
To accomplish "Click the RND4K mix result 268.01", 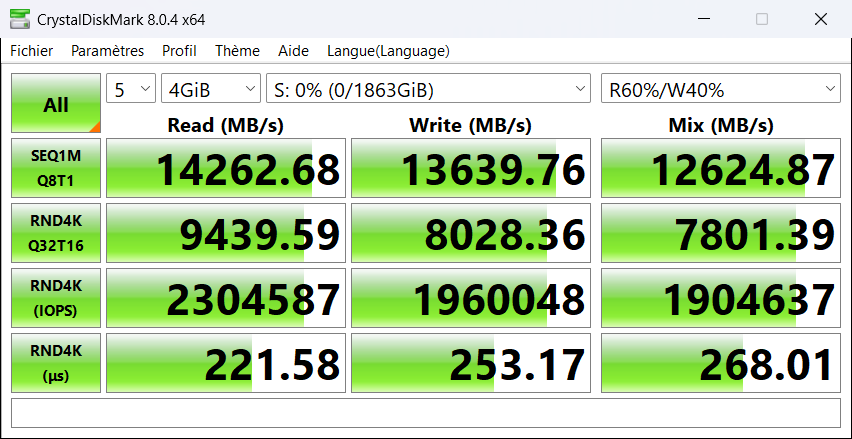I will (720, 362).
